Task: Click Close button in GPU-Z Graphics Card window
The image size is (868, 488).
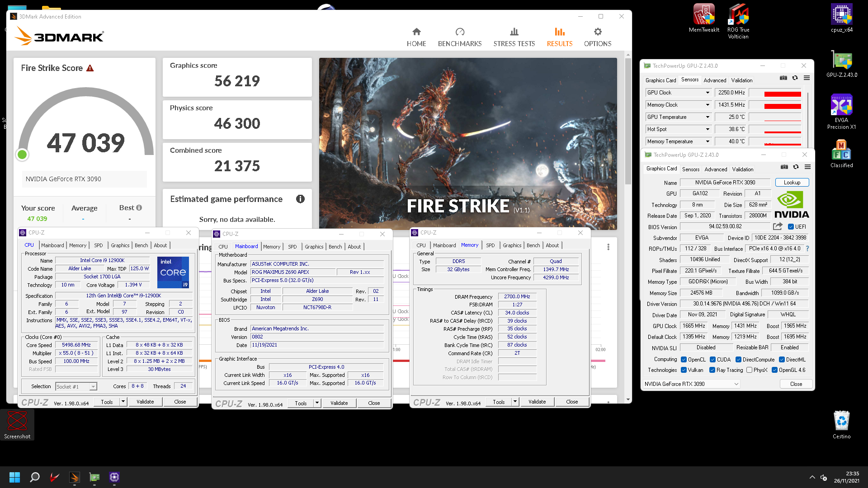Action: [796, 384]
